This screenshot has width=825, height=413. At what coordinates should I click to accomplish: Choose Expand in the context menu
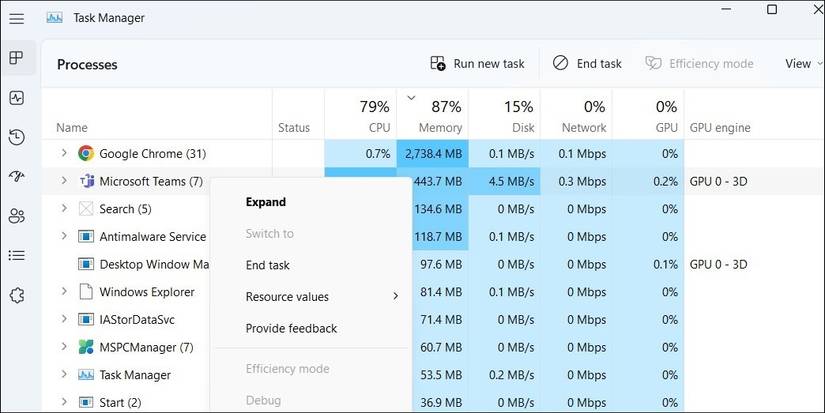[x=266, y=202]
